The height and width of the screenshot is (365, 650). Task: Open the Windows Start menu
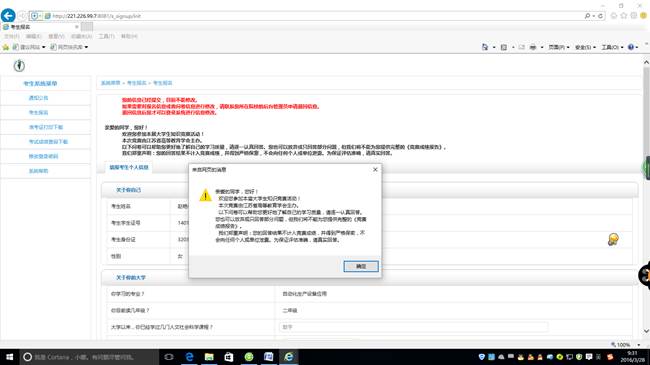[10, 357]
